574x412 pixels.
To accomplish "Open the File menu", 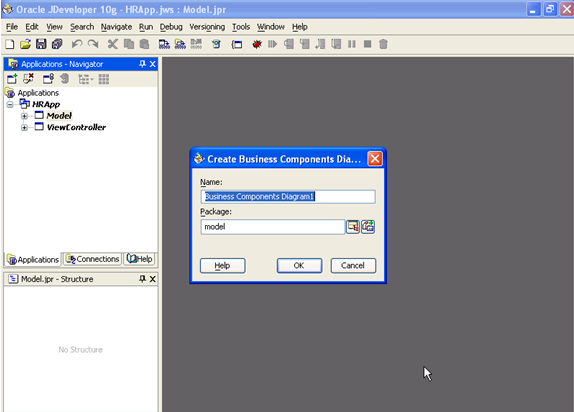I will pos(12,27).
